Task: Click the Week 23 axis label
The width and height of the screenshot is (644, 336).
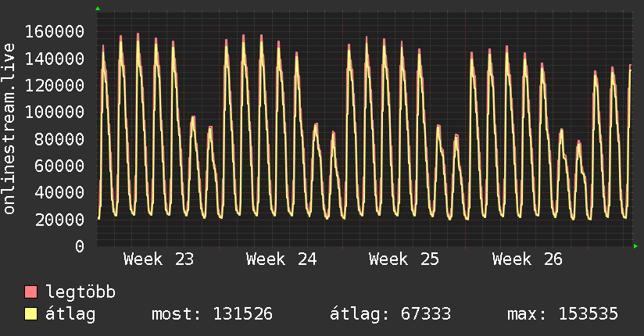Action: (x=159, y=259)
